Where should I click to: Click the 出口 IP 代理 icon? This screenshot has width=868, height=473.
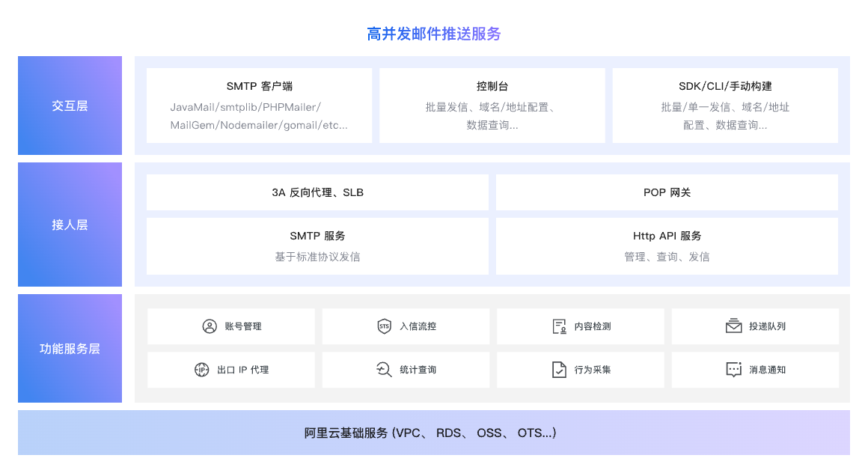(201, 370)
